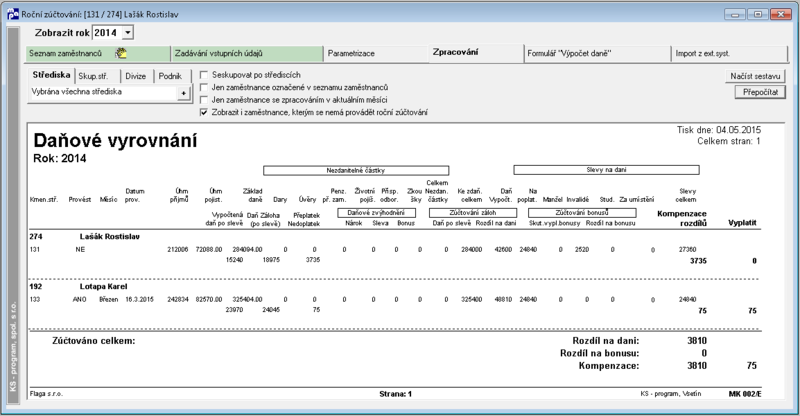
Task: Click the application icon in the title bar
Action: pyautogui.click(x=13, y=14)
